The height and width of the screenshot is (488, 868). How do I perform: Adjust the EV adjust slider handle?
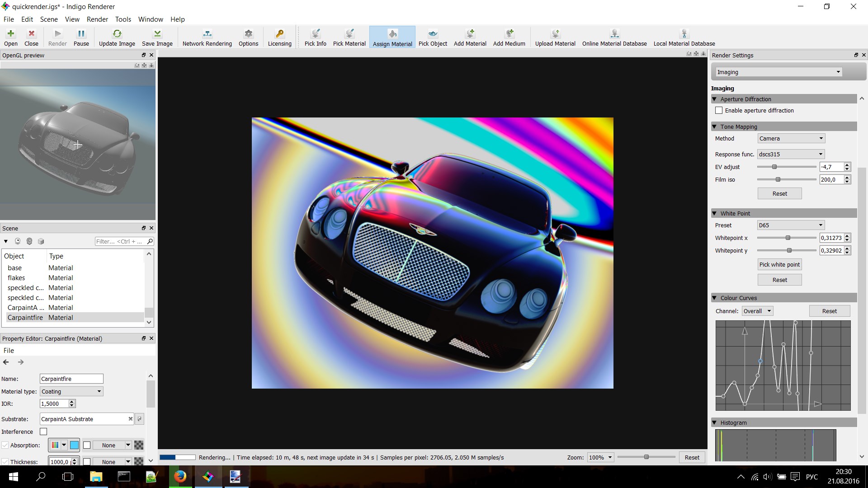click(774, 167)
